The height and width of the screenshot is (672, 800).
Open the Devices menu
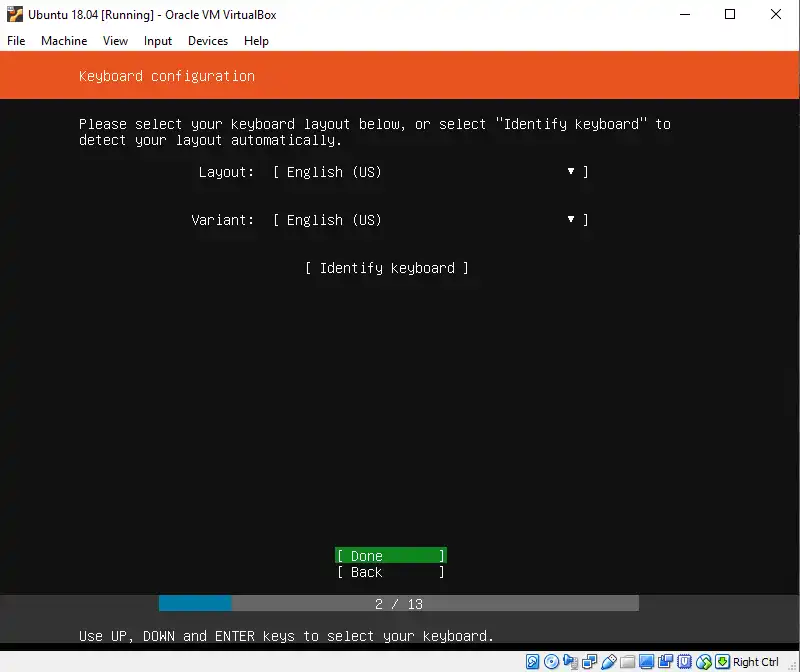(207, 41)
